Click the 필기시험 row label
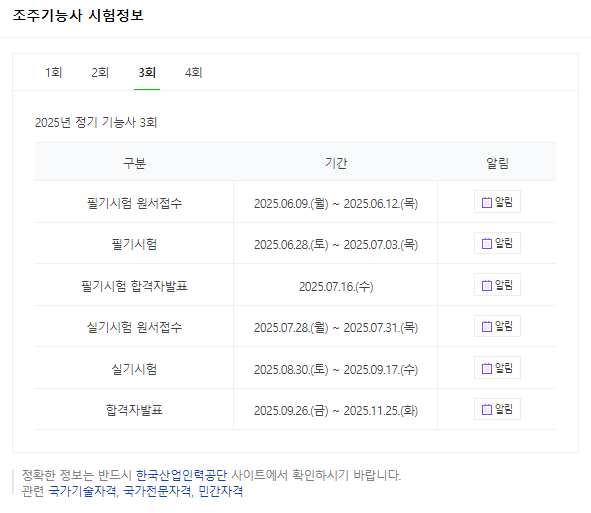This screenshot has height=513, width=591. 134,244
